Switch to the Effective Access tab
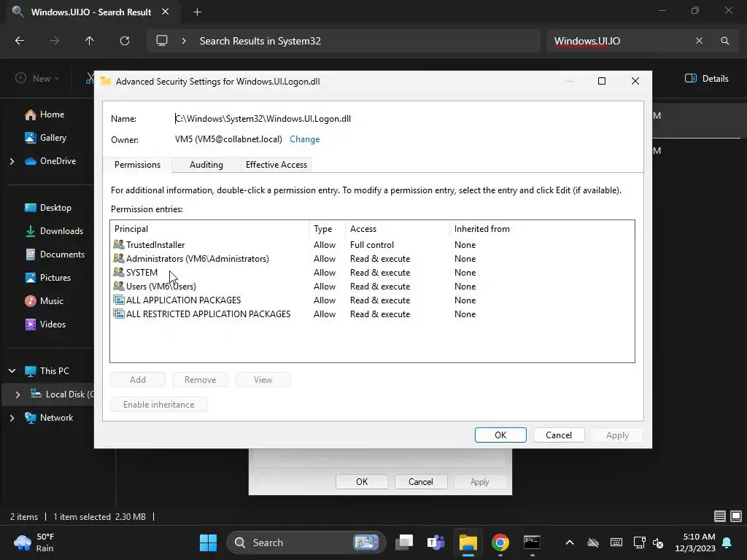 point(276,165)
